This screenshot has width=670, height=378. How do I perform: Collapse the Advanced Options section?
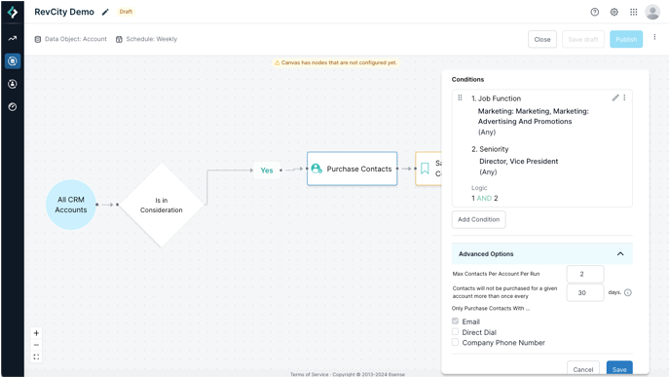[x=620, y=254]
